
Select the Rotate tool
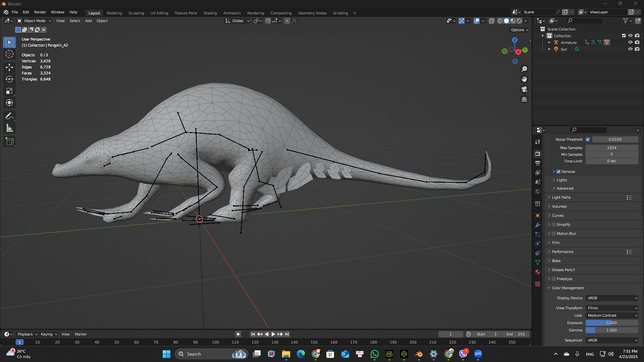pos(9,79)
